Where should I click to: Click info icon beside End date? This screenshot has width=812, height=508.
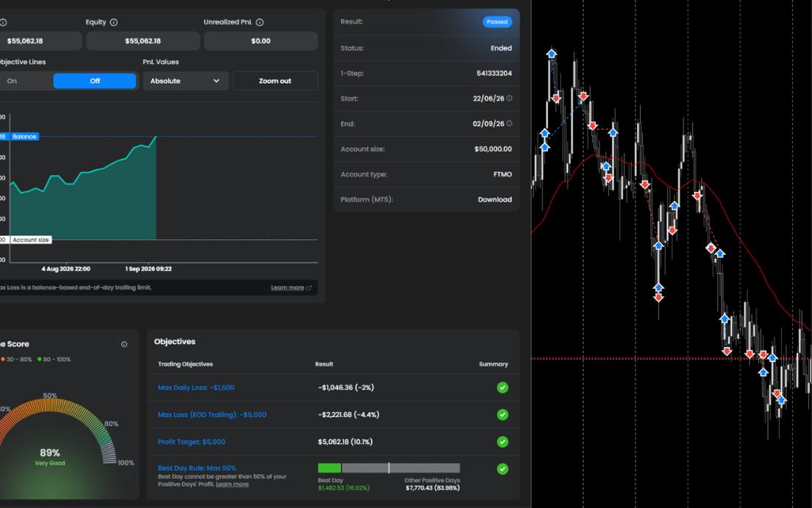pos(509,124)
